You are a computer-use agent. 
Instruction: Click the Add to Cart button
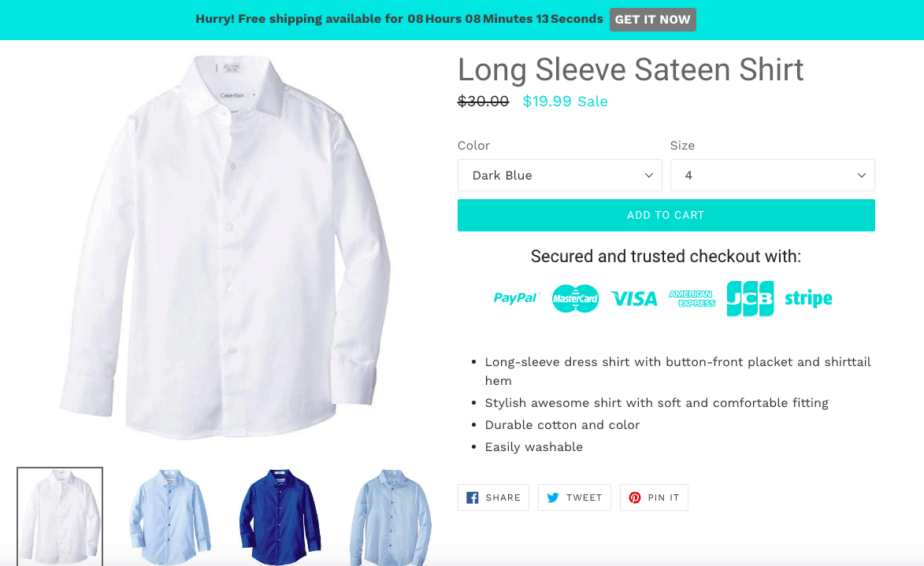(x=666, y=215)
